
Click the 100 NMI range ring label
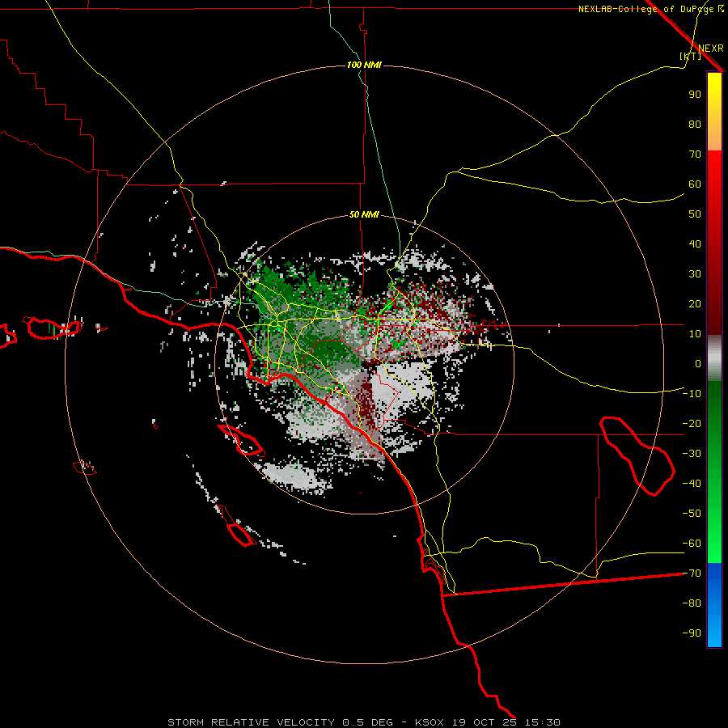click(x=364, y=65)
